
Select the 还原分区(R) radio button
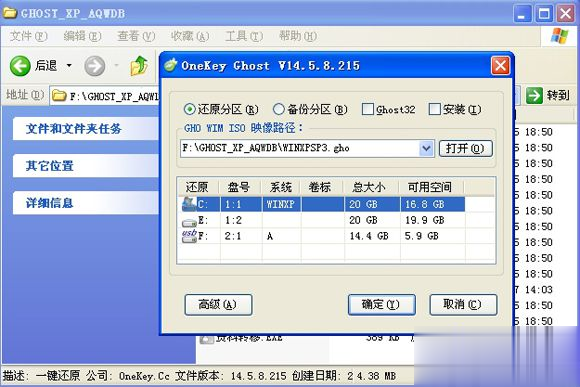(x=189, y=109)
